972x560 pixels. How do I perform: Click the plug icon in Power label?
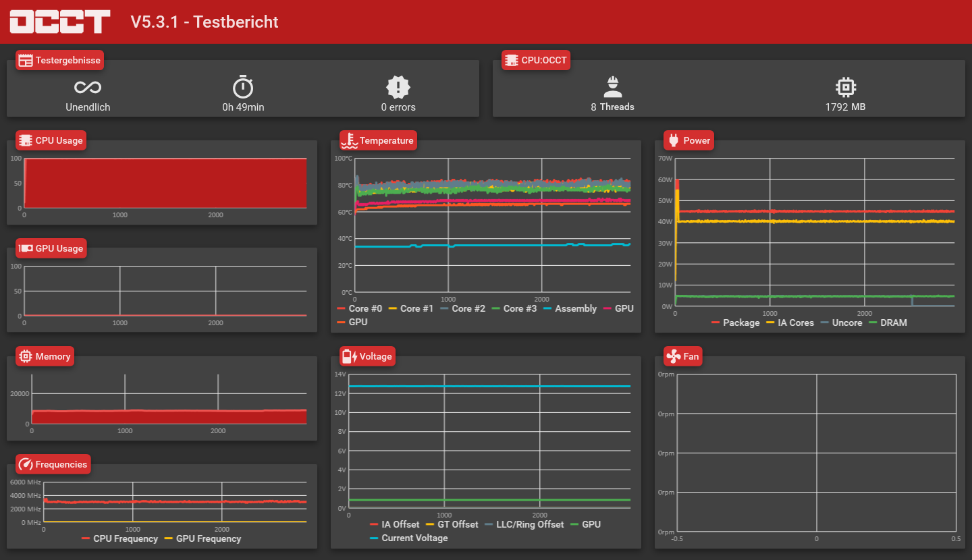pos(673,140)
